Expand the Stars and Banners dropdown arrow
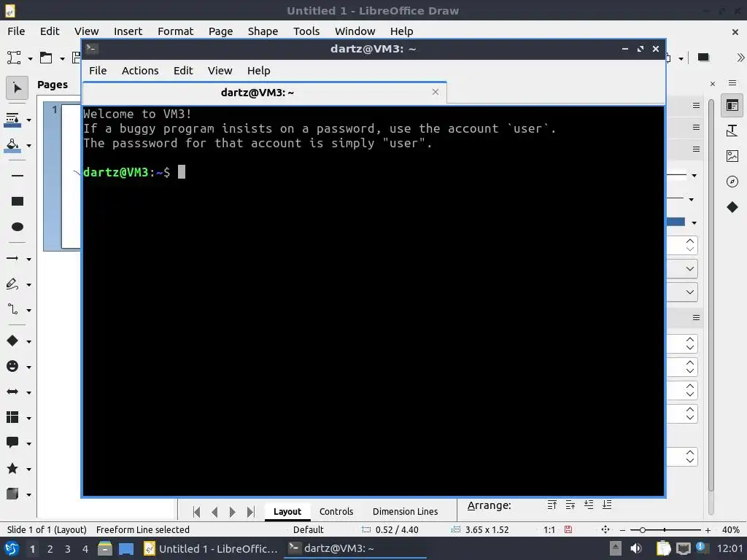Screen dimensions: 747x560 [x=28, y=469]
